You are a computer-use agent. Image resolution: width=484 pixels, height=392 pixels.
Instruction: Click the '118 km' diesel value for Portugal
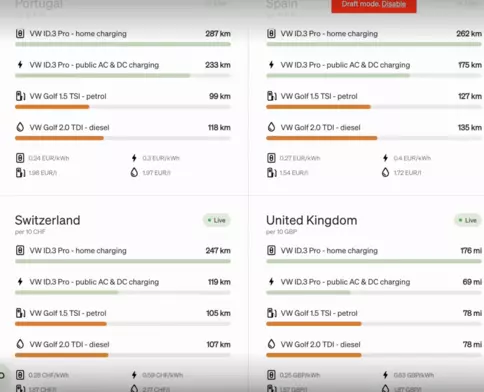(x=219, y=127)
